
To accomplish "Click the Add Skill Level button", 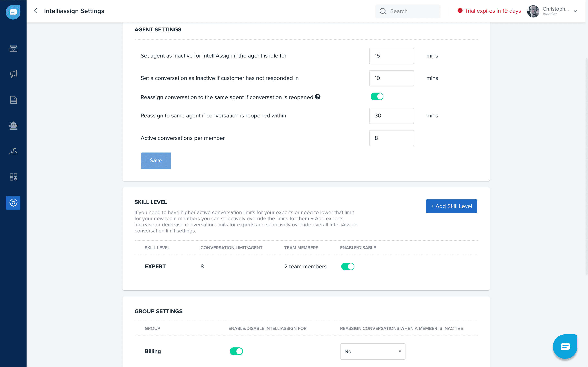I will (451, 206).
